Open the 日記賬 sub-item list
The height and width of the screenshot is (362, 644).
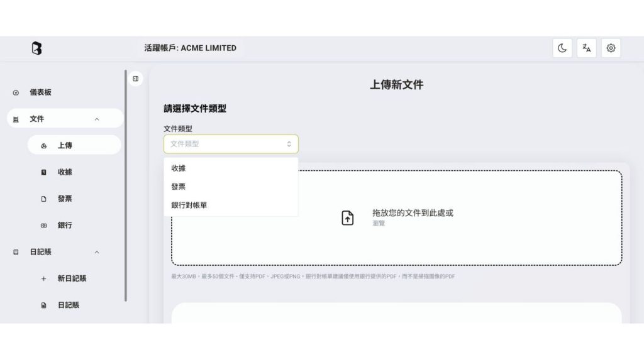coord(68,305)
